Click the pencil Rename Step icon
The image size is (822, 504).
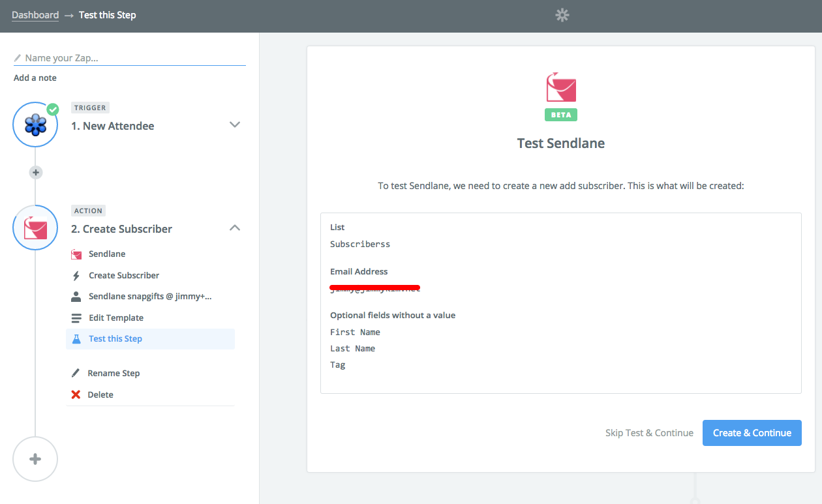click(x=76, y=374)
